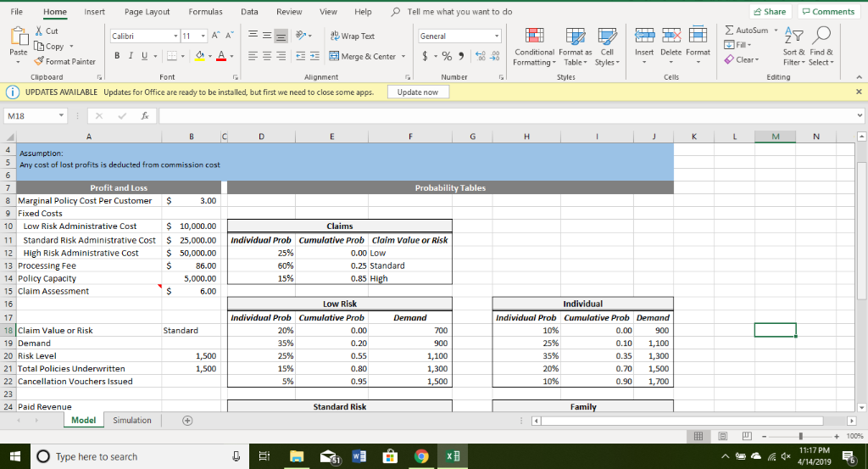Collapse the ribbon
This screenshot has height=469, width=868.
click(x=859, y=77)
